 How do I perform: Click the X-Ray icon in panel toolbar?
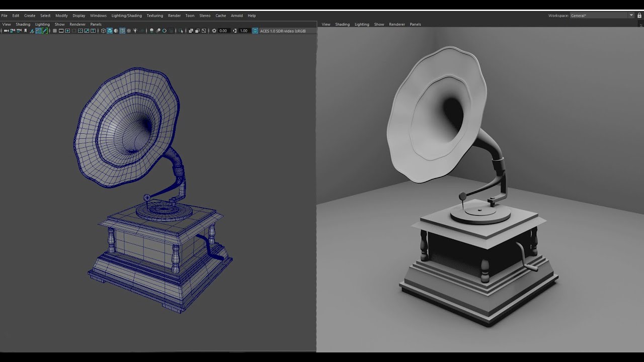point(191,31)
